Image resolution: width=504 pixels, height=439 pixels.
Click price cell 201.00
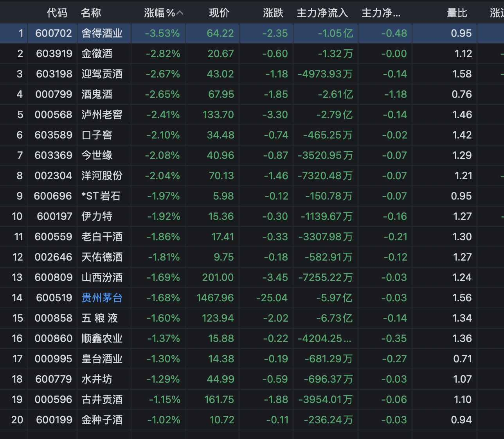pyautogui.click(x=218, y=277)
